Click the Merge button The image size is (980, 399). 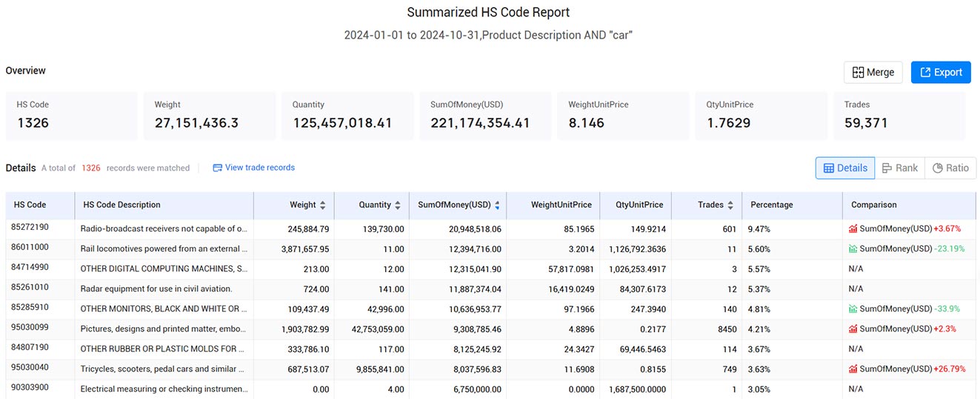click(873, 72)
